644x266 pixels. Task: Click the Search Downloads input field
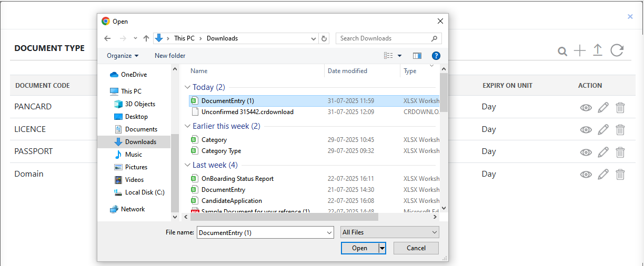pyautogui.click(x=384, y=38)
